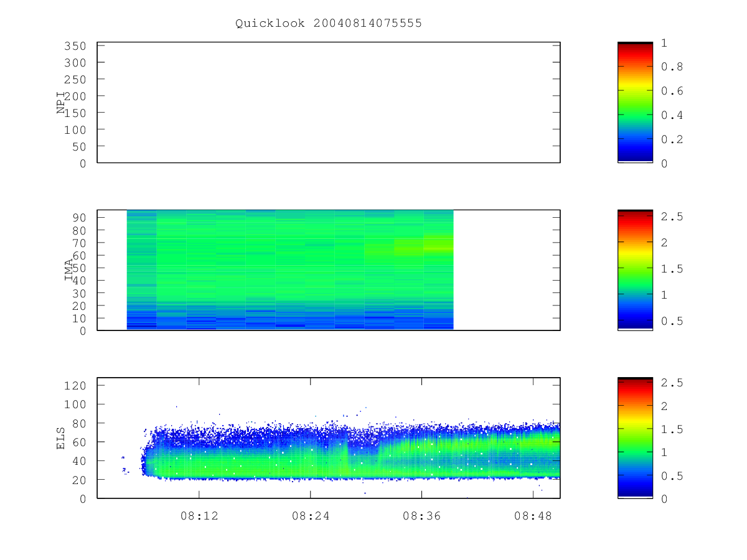Click the 1.5 label on ELS color bar
The image size is (747, 560).
pos(672,429)
